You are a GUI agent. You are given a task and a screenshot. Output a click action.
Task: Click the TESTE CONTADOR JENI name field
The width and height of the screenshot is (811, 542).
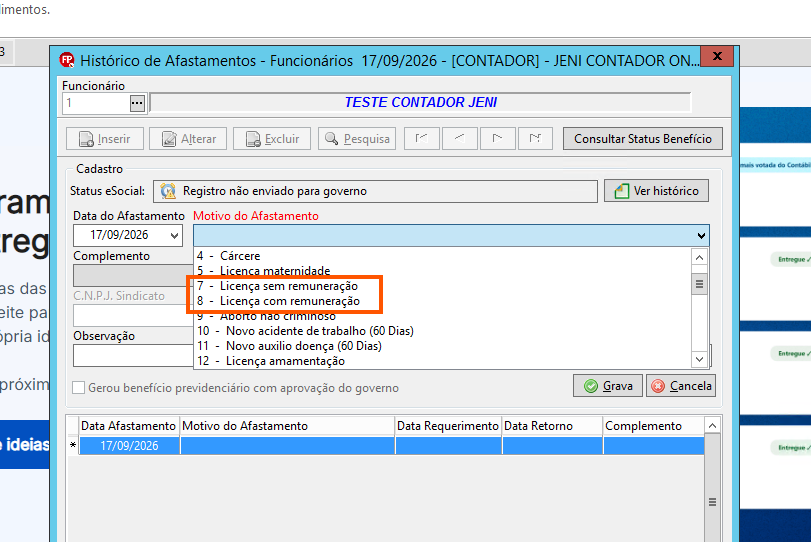click(420, 102)
